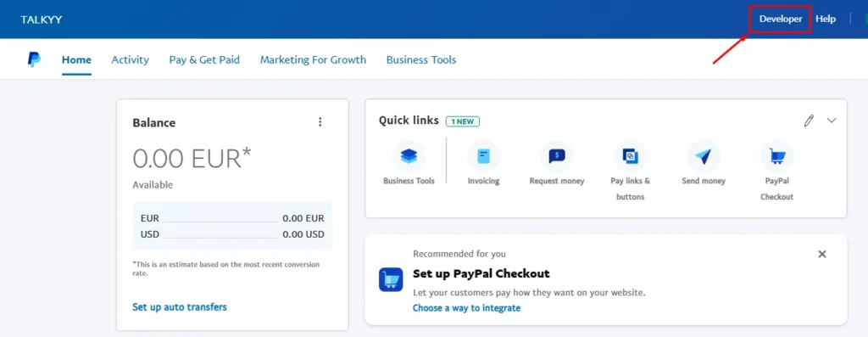868x337 pixels.
Task: Click Choose a way to integrate link
Action: [467, 307]
